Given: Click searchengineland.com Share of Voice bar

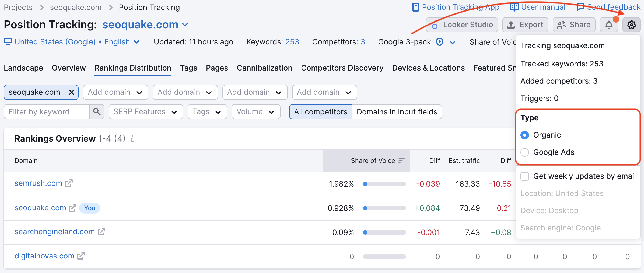Looking at the screenshot, I should pos(384,232).
